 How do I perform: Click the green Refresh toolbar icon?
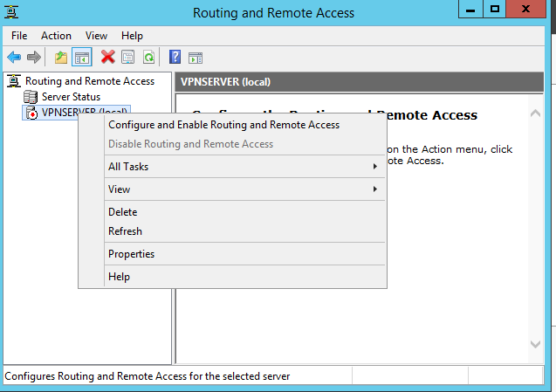[x=149, y=57]
